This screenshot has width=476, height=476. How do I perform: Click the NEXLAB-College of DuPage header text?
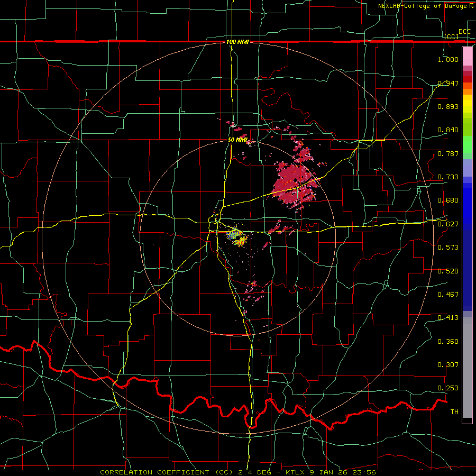click(425, 6)
